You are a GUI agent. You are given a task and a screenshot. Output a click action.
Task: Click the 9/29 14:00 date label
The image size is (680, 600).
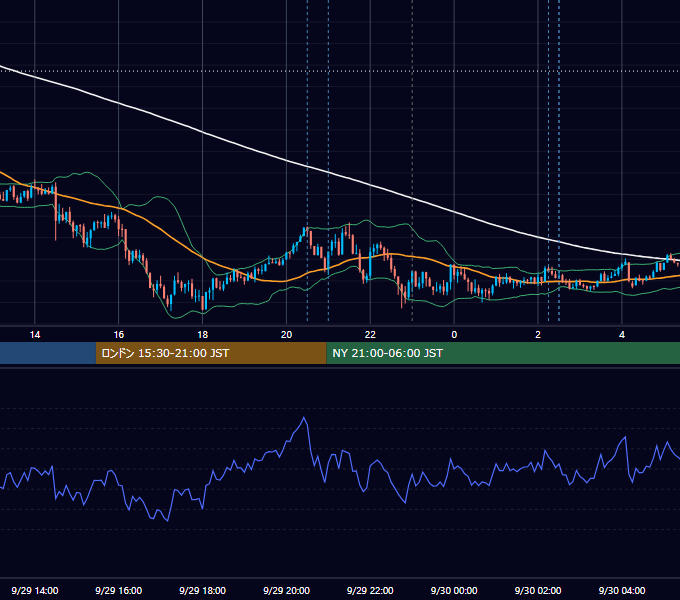(35, 590)
